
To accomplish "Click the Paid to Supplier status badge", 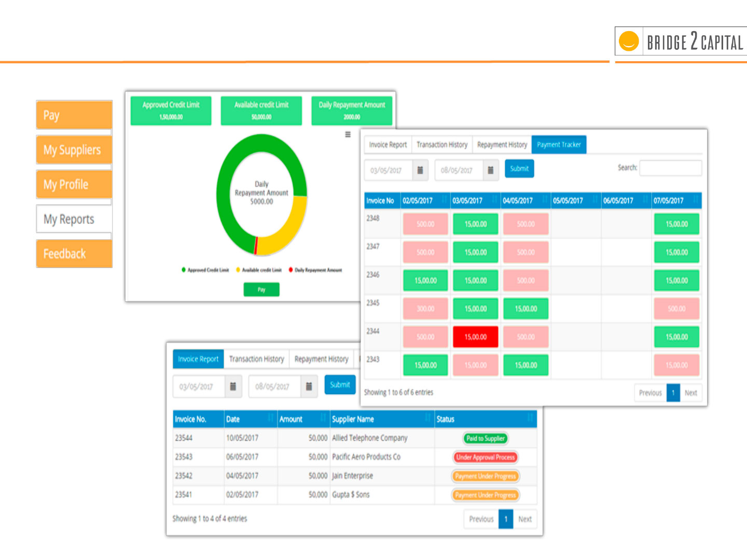I will click(x=485, y=439).
